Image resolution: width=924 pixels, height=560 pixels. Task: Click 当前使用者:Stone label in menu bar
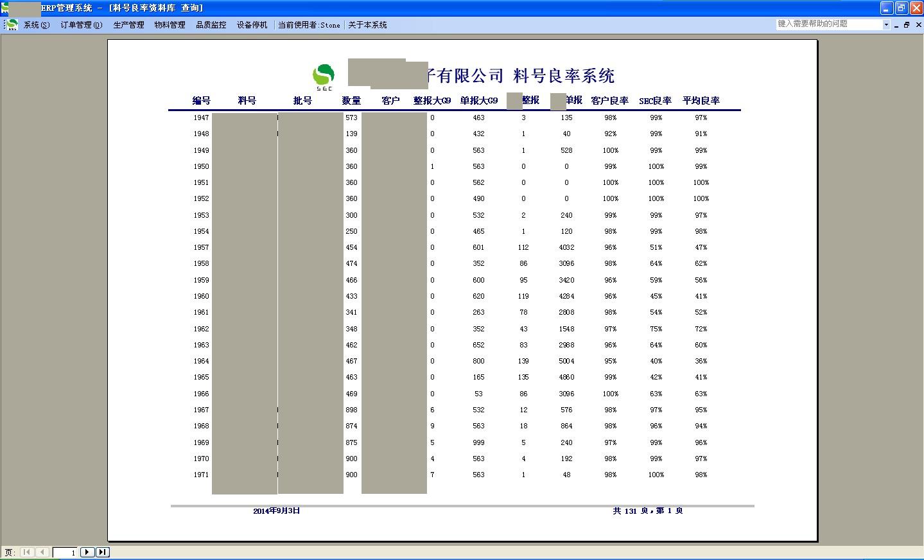point(309,25)
